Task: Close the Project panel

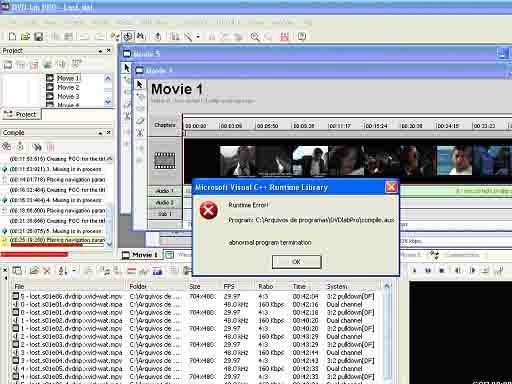Action: pyautogui.click(x=109, y=51)
